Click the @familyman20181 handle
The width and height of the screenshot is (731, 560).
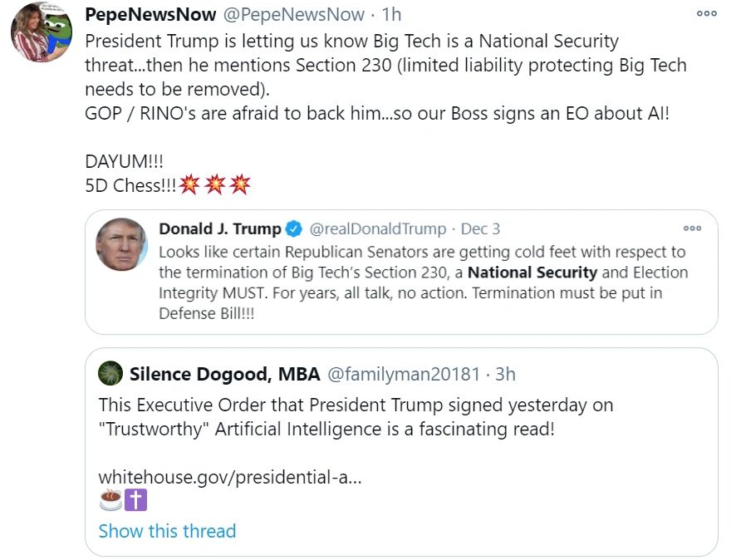[x=404, y=374]
